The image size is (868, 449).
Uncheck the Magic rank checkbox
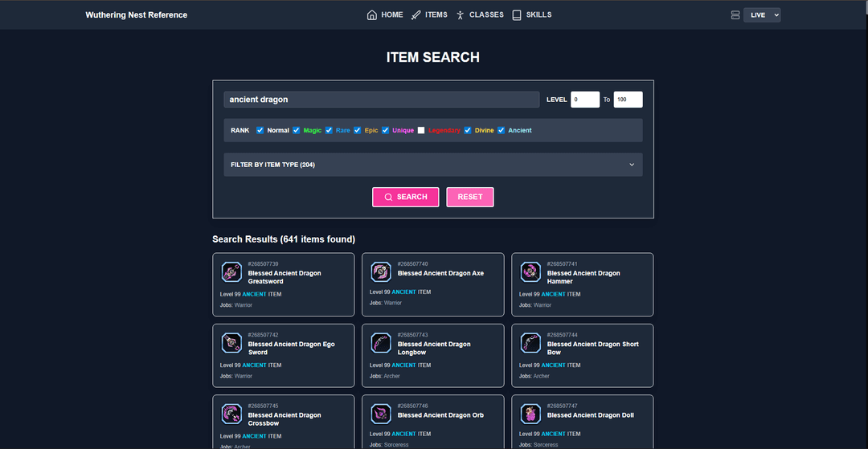point(296,130)
